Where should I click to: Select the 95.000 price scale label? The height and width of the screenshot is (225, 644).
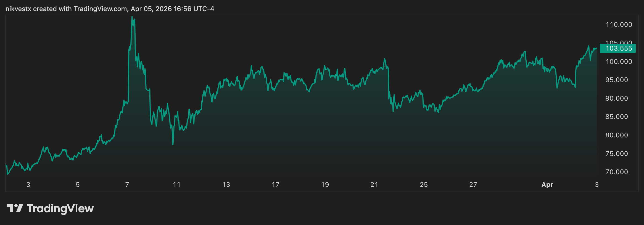click(616, 80)
